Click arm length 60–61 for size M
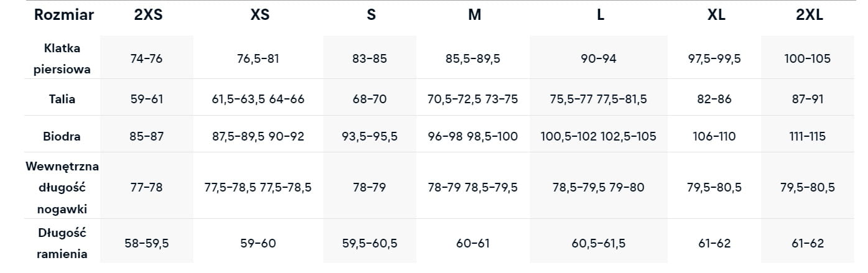Screen dimensions: 868x273 click(473, 243)
